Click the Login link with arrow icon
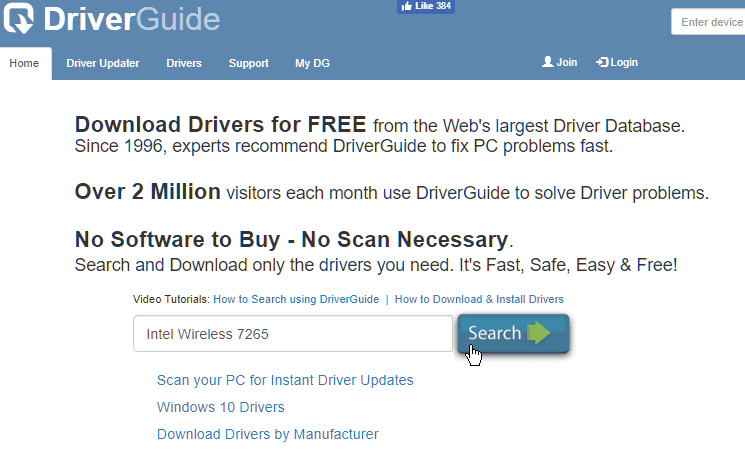This screenshot has height=452, width=745. click(617, 62)
